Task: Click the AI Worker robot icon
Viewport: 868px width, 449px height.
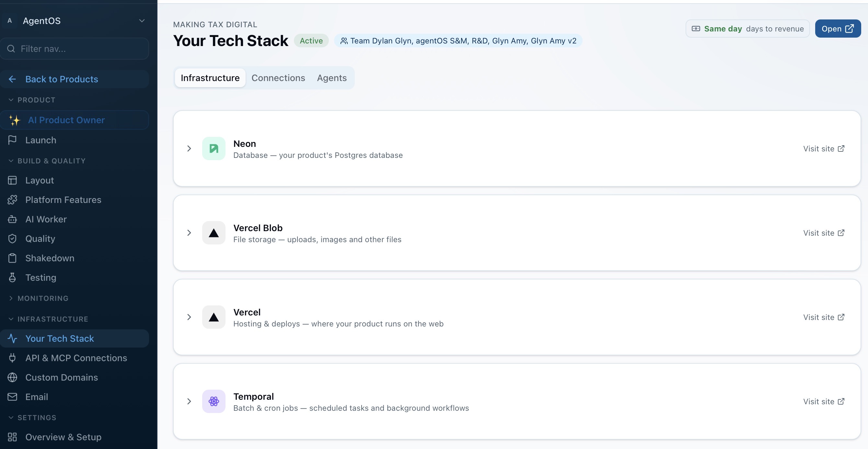Action: point(12,219)
